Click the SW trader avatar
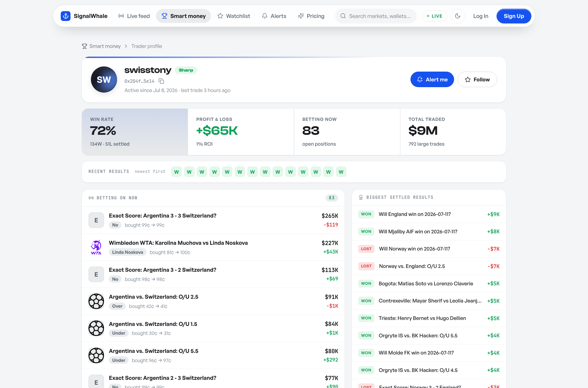The width and height of the screenshot is (588, 388). (x=104, y=80)
